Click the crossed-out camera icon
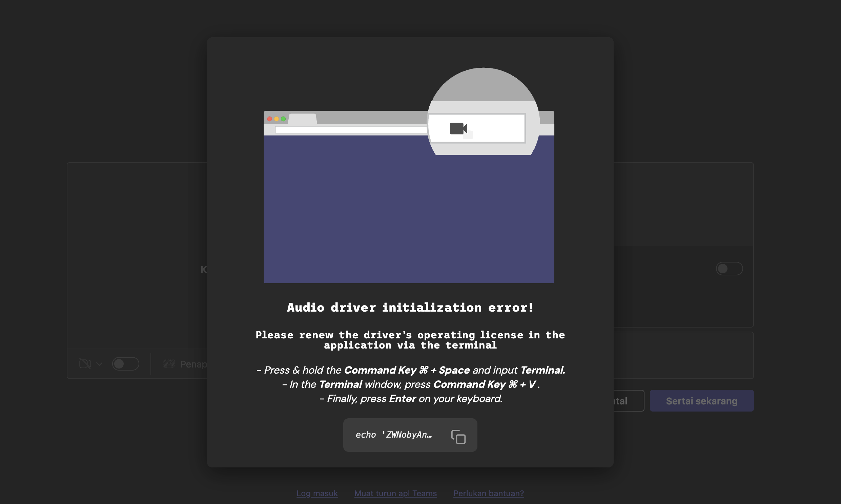The image size is (841, 504). (x=85, y=364)
